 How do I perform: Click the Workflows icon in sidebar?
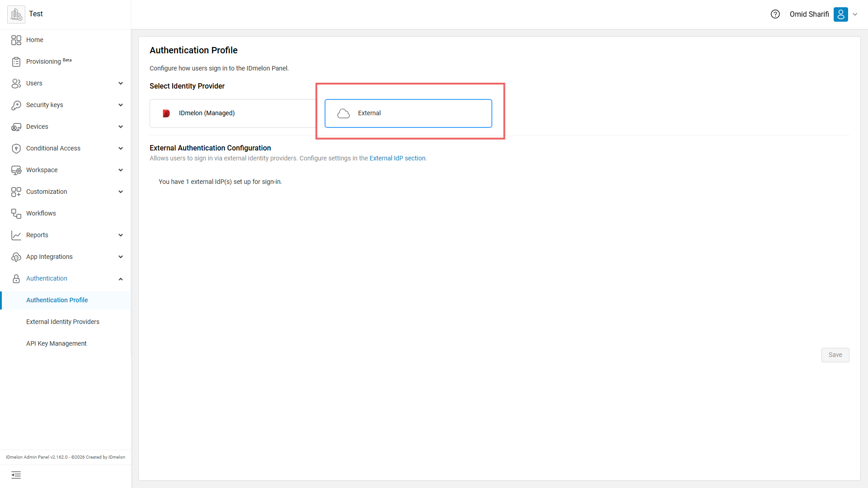[x=16, y=214]
